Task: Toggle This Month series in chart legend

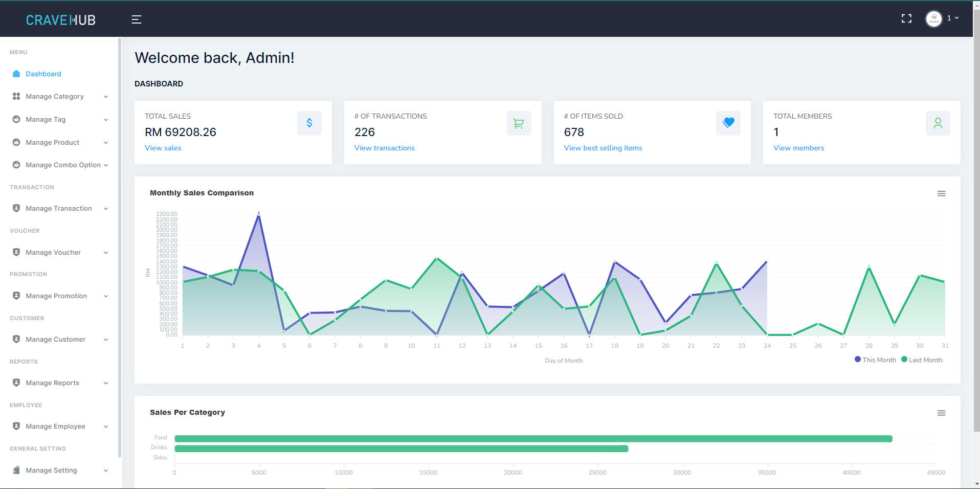Action: (875, 360)
